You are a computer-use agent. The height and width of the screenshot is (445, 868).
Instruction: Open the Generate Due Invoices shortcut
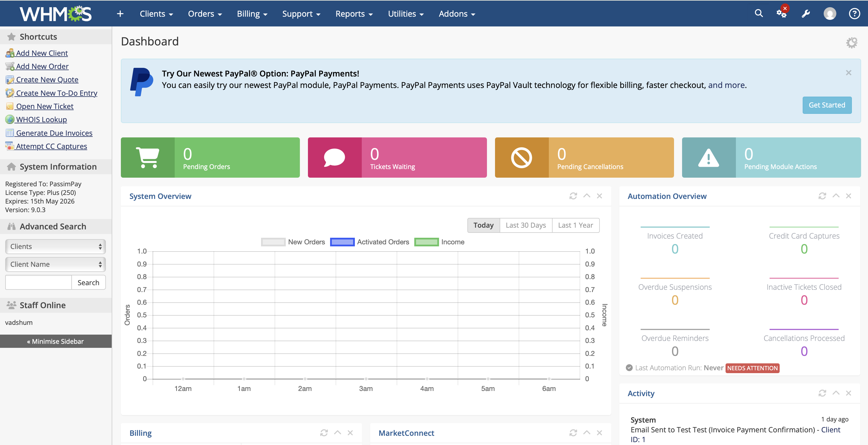pyautogui.click(x=54, y=133)
